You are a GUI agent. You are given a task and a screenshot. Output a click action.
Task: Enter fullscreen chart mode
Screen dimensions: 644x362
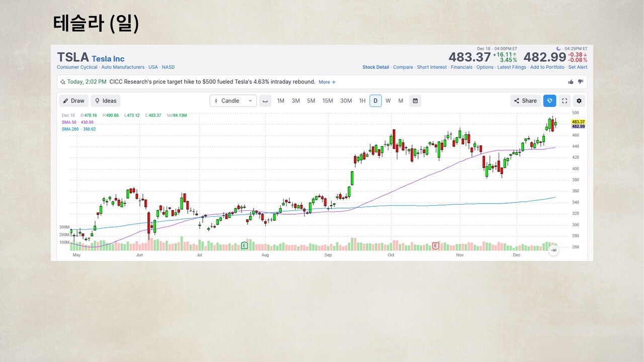click(565, 101)
